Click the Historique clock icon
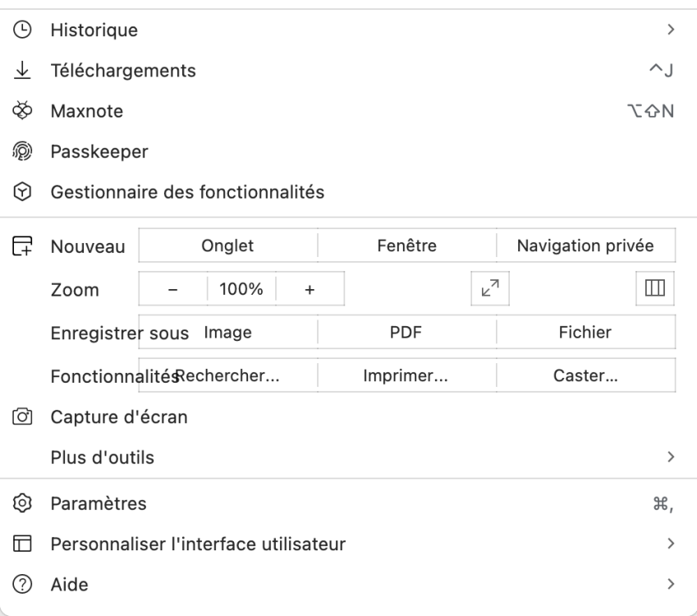 click(x=22, y=30)
